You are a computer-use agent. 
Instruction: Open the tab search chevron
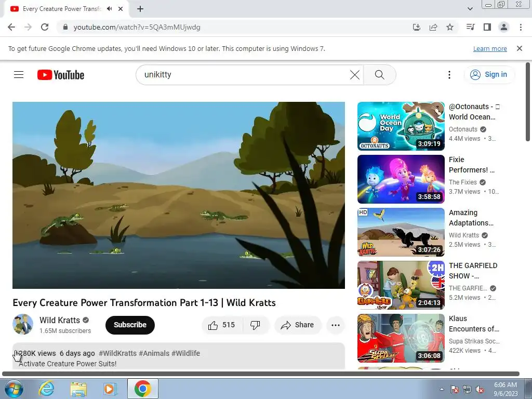coord(470,9)
